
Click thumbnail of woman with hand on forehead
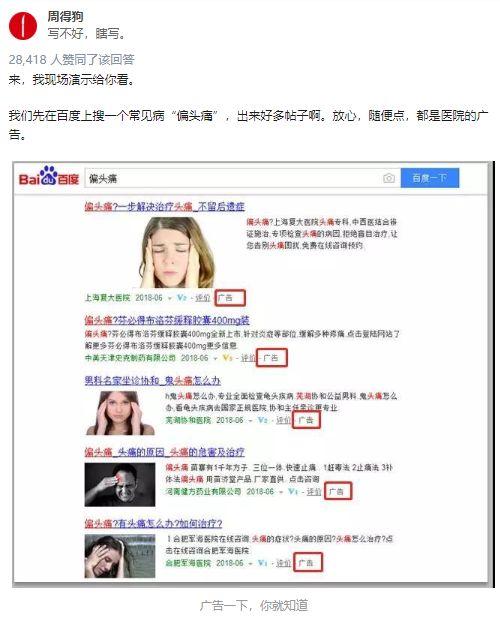pyautogui.click(x=120, y=556)
